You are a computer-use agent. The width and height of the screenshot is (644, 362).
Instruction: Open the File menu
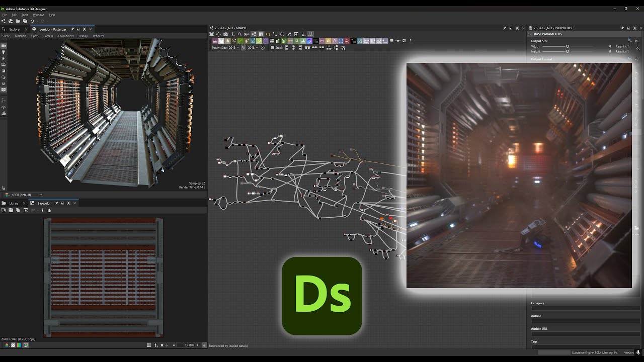pos(5,15)
